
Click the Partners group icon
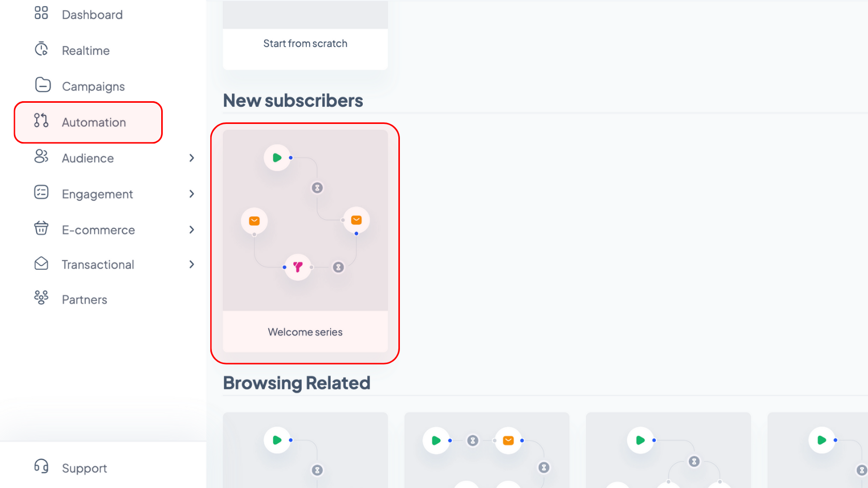(41, 297)
